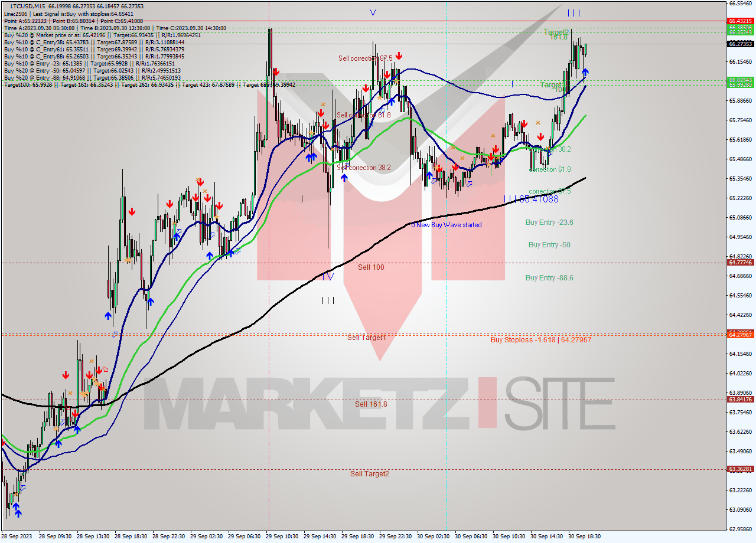
Task: Click the '0 New Buy Wave started' annotation
Action: (x=447, y=225)
